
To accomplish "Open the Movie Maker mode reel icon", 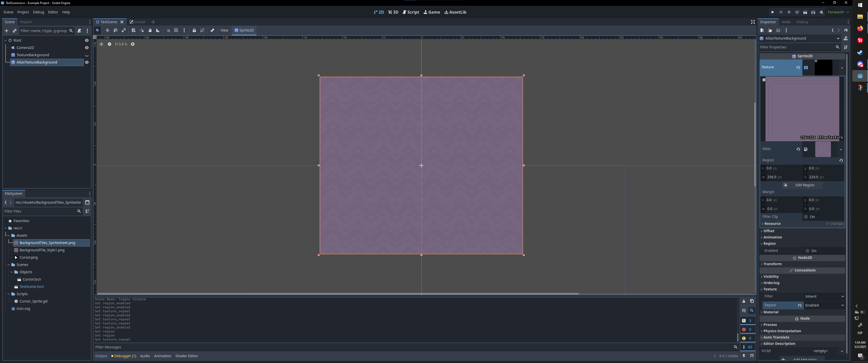I will (x=821, y=12).
